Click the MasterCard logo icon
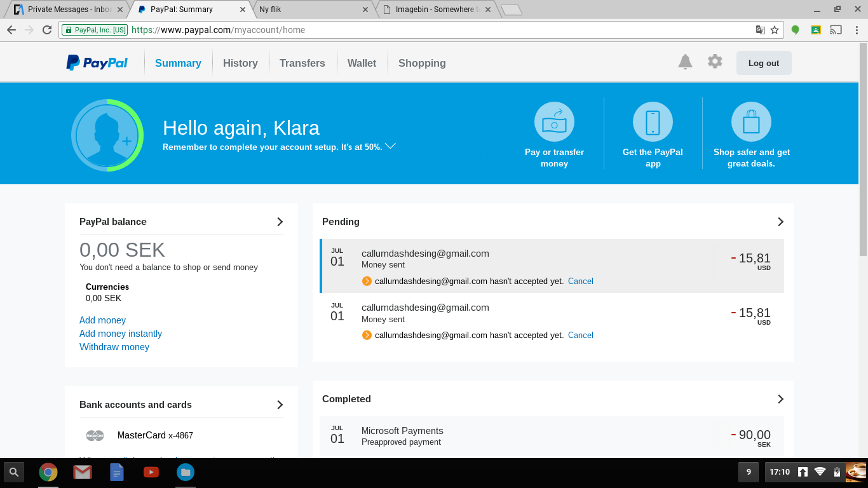The image size is (868, 488). [x=95, y=435]
